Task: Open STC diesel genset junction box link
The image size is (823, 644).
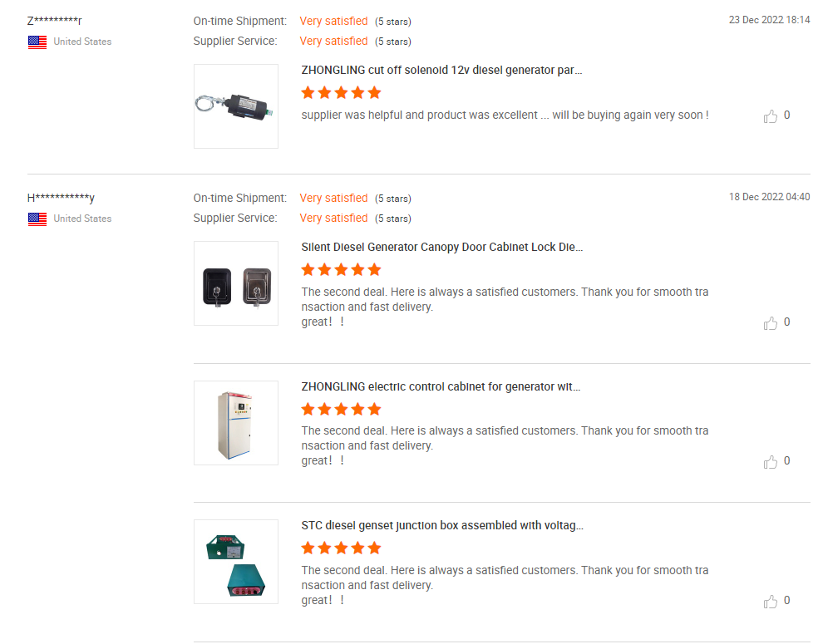Action: [441, 526]
